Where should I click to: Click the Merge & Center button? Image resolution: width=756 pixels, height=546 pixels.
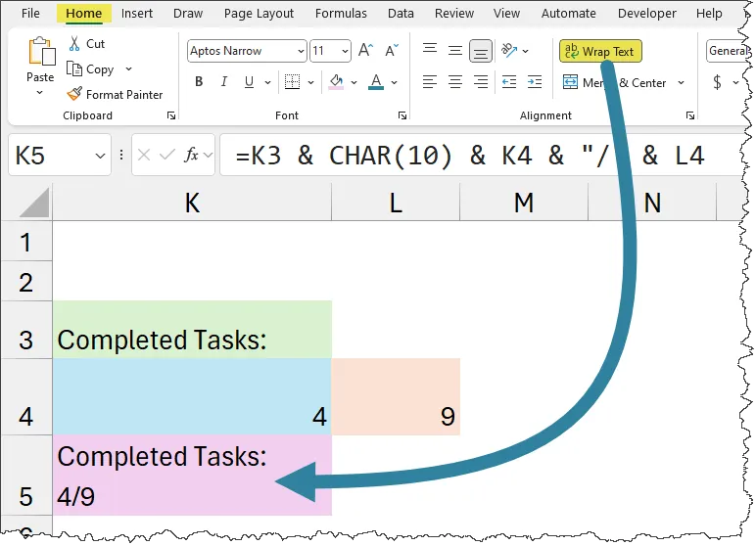click(615, 83)
